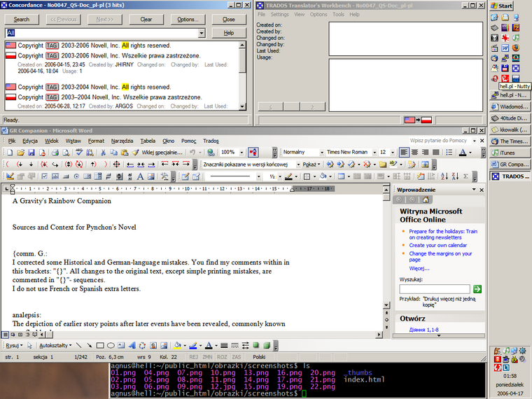The image size is (532, 399).
Task: Toggle ZAS overtype mode in status bar
Action: (x=237, y=357)
